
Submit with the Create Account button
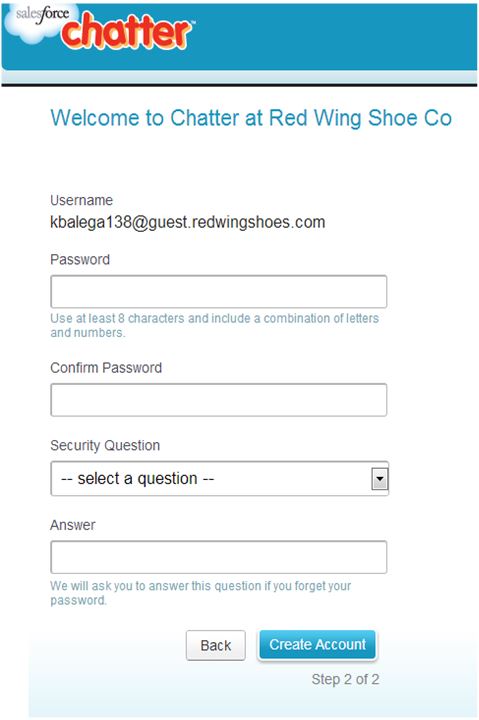[x=317, y=645]
